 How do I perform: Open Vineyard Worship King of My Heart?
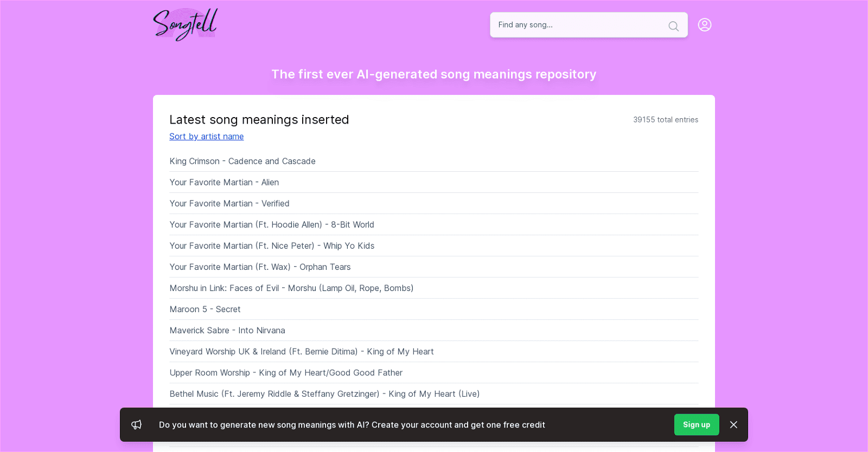click(x=301, y=351)
